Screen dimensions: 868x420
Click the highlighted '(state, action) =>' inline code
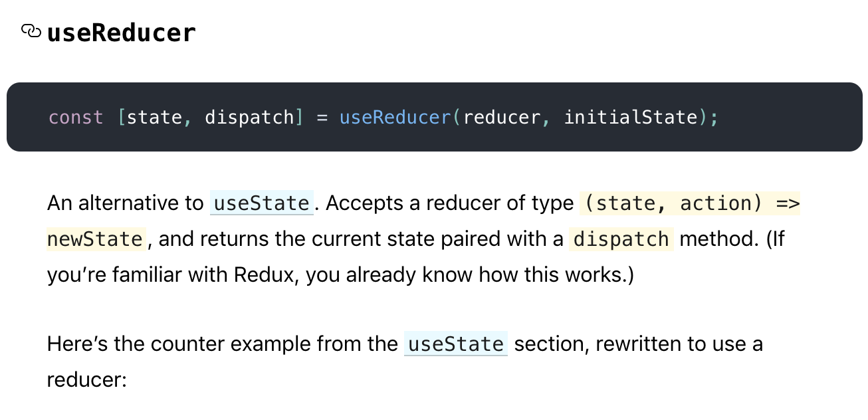coord(690,203)
